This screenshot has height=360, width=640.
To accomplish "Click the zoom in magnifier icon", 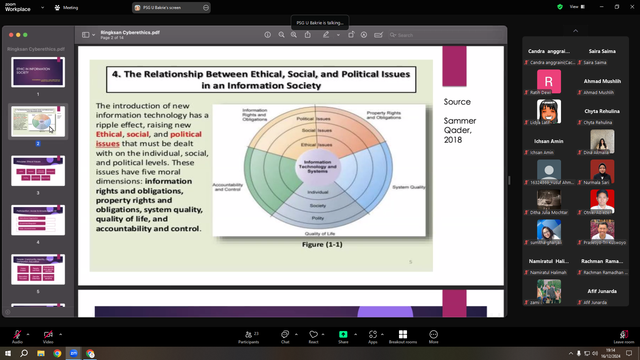I will (294, 35).
